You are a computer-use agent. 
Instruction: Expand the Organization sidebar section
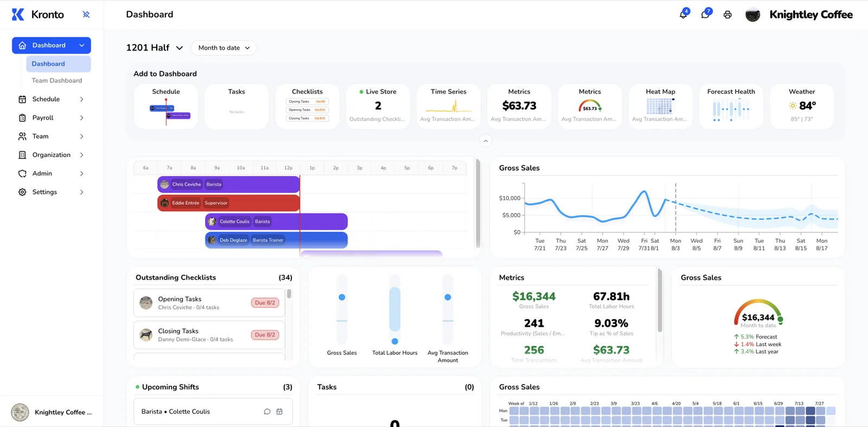82,155
